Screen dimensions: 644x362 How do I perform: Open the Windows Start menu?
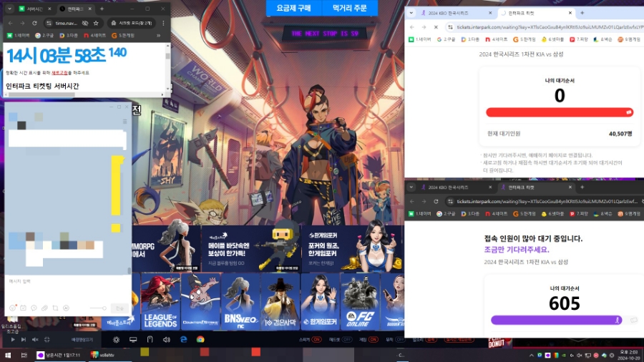click(7, 355)
